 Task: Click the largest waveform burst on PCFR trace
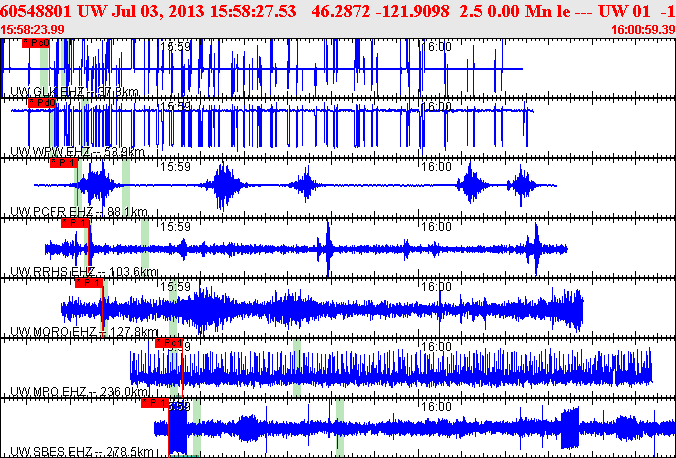tap(223, 185)
